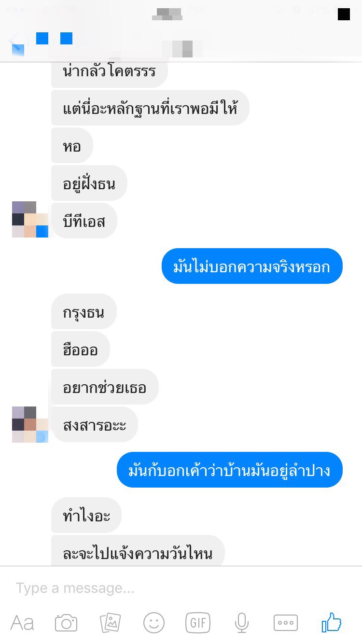Open the photo gallery icon
The width and height of the screenshot is (362, 644).
(110, 623)
